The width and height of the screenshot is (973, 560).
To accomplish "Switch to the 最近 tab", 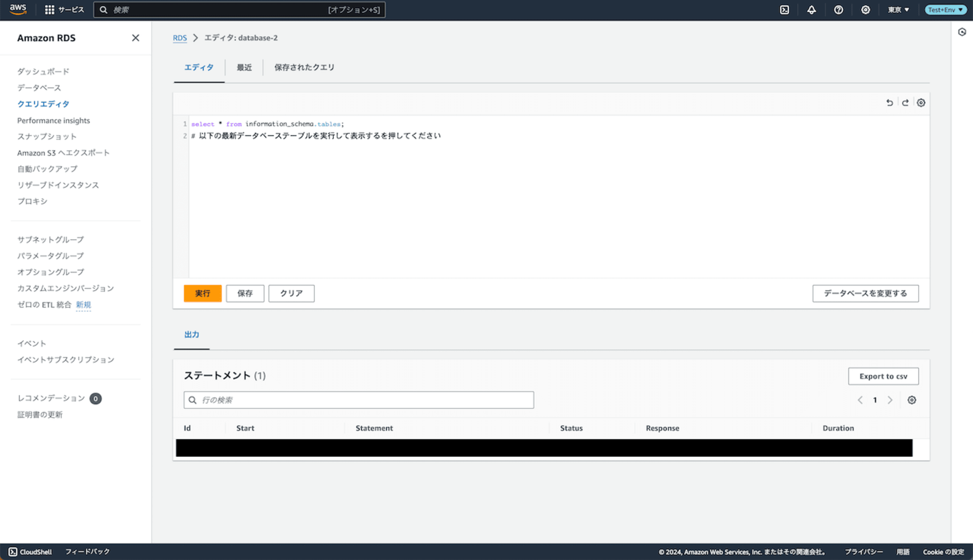I will coord(244,68).
